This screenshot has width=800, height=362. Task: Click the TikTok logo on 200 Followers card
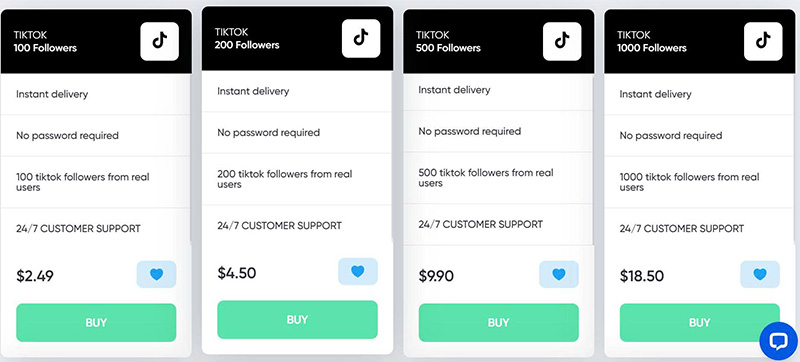[x=361, y=38]
